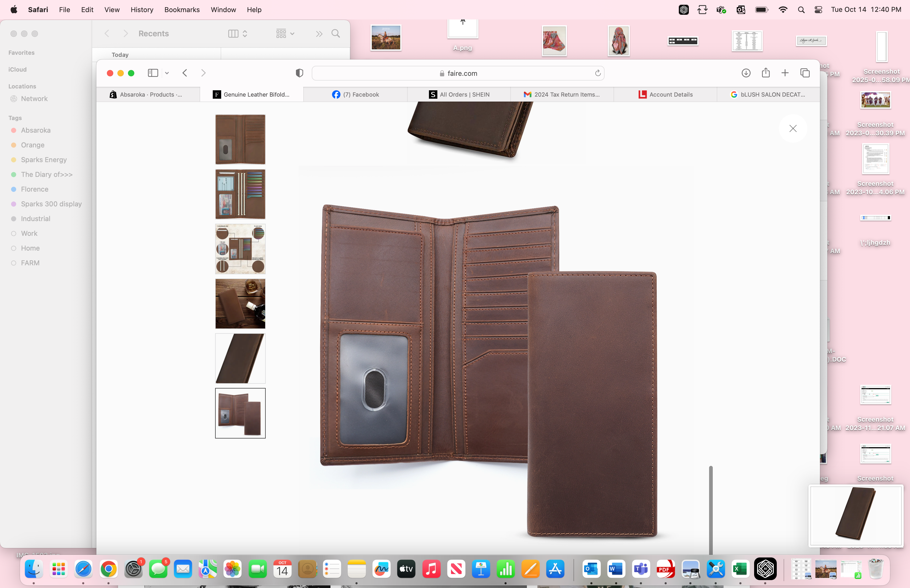Select the wallet on wooden table thumbnail
The height and width of the screenshot is (588, 910).
tap(240, 303)
